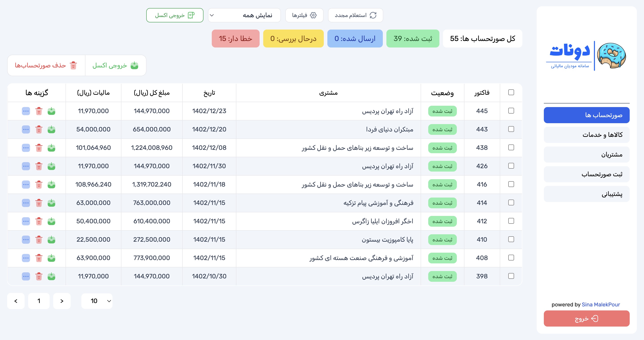Click the red خروج logout button
Viewport: 644px width, 340px height.
click(586, 318)
